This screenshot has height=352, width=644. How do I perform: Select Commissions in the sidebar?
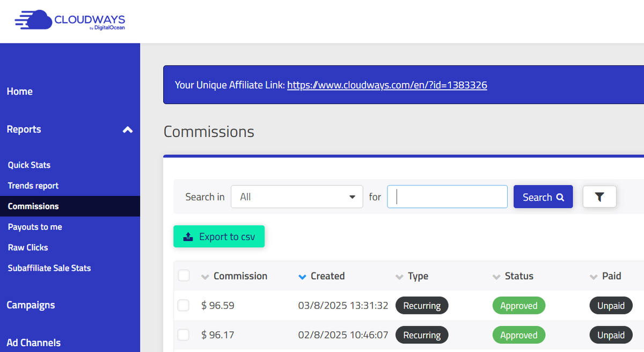point(33,206)
